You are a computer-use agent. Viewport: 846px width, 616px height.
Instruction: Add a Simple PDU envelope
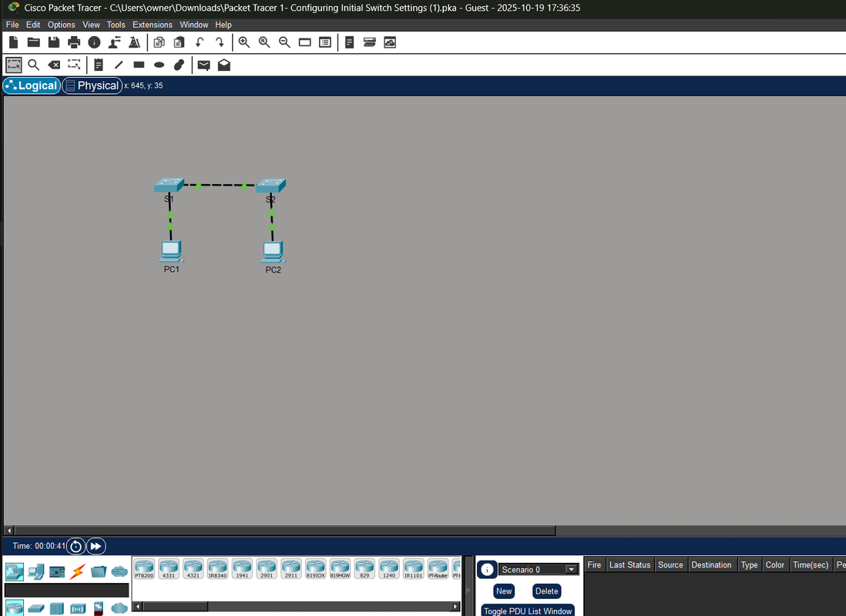203,65
